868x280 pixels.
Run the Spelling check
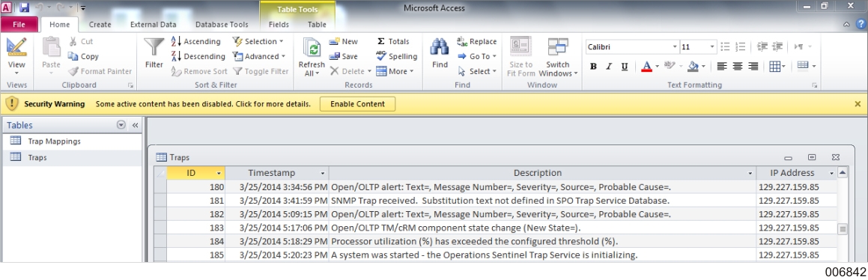click(x=396, y=56)
